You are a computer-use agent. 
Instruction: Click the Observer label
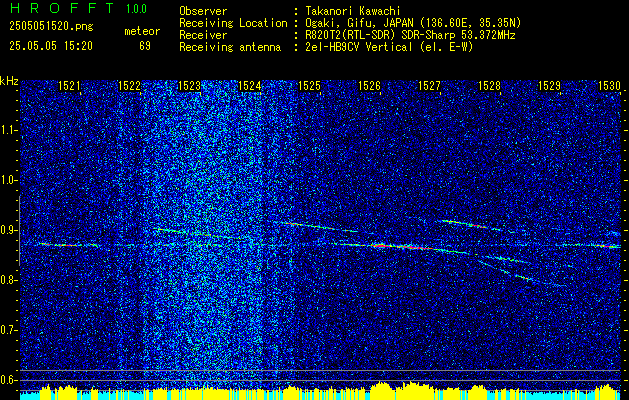point(203,11)
